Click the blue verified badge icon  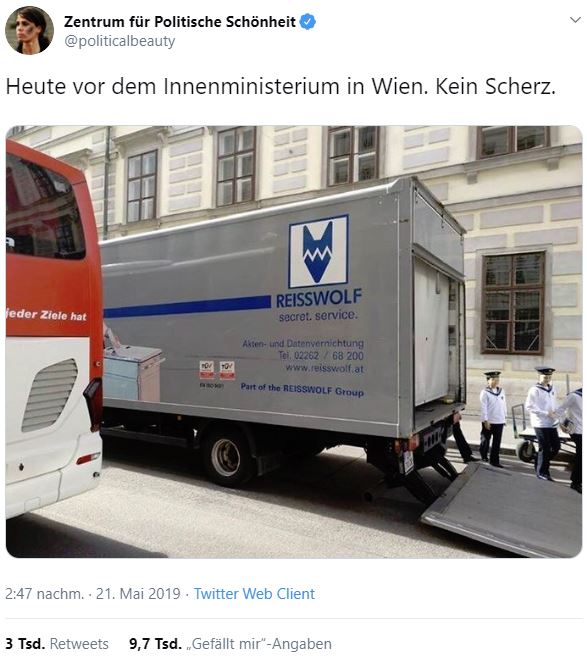(x=308, y=21)
